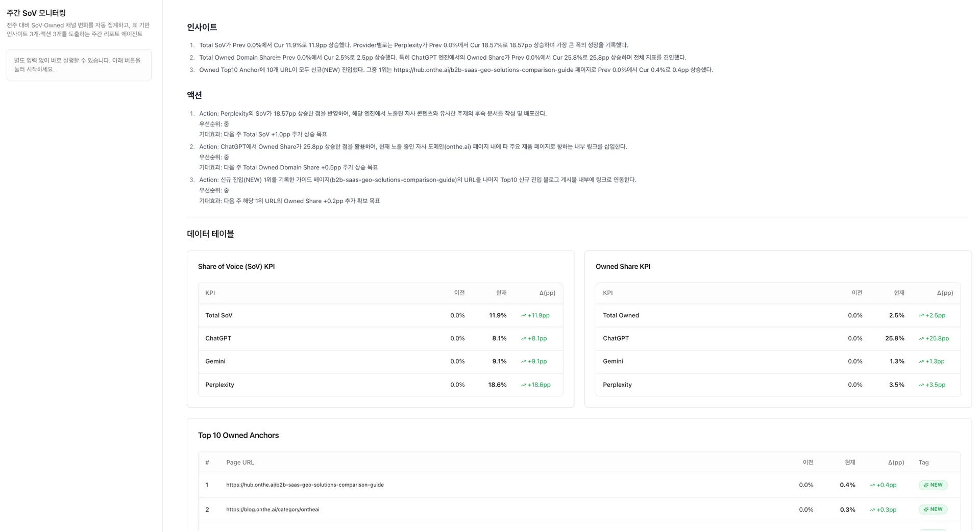Viewport: 980px width, 532px height.
Task: Click the trend arrow next to +1.3pp
Action: click(x=921, y=362)
